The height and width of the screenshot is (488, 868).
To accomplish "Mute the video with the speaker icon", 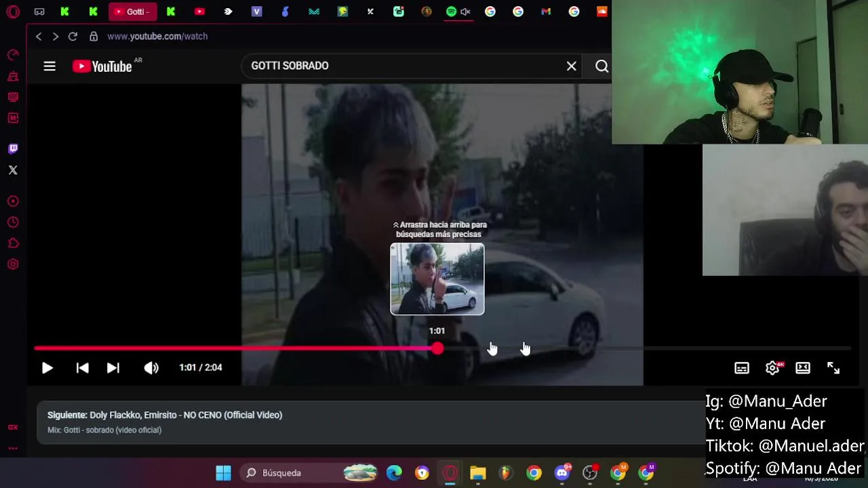I will (151, 368).
